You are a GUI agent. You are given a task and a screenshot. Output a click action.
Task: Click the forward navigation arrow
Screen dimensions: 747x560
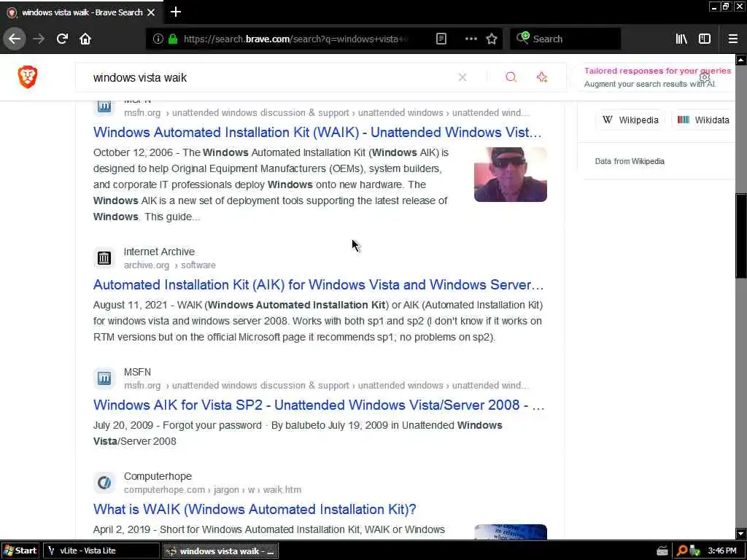(39, 39)
